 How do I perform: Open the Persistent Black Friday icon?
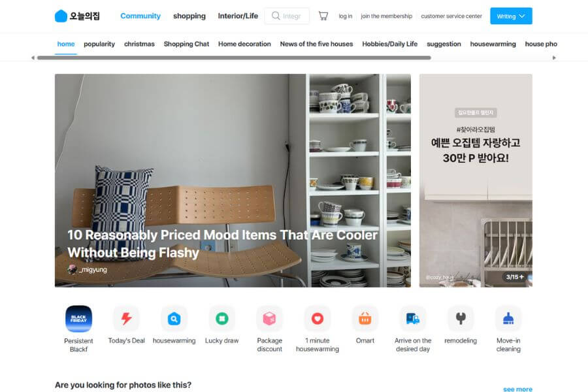point(79,319)
